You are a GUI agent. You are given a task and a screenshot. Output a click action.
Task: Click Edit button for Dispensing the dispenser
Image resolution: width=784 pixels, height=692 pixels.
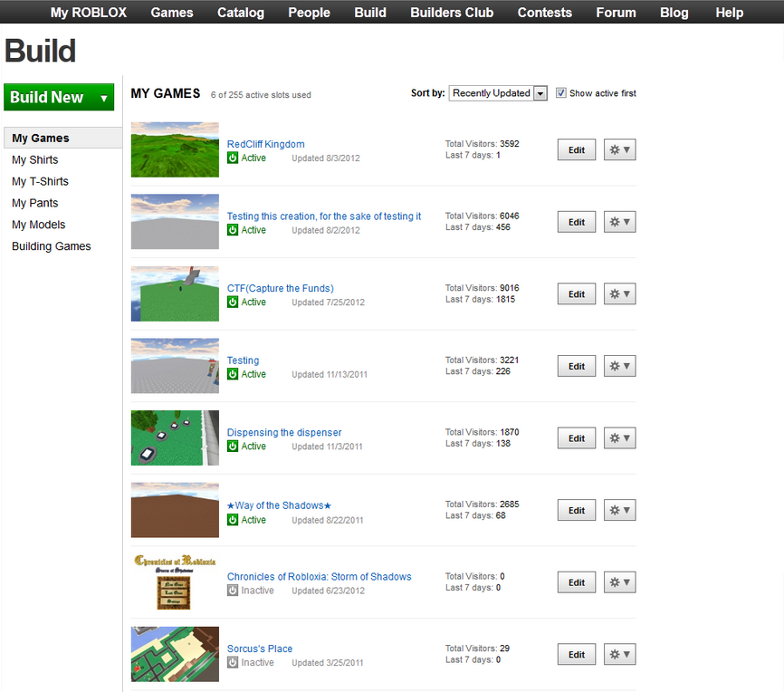coord(577,437)
